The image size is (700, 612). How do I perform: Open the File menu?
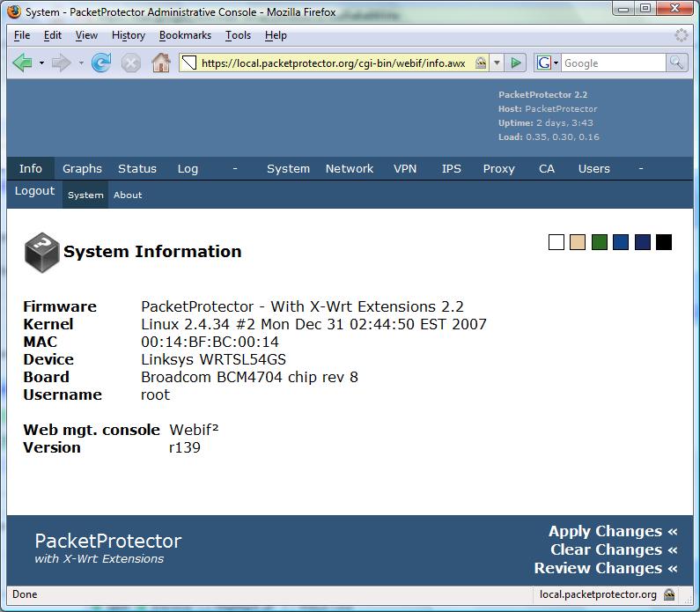[x=22, y=35]
